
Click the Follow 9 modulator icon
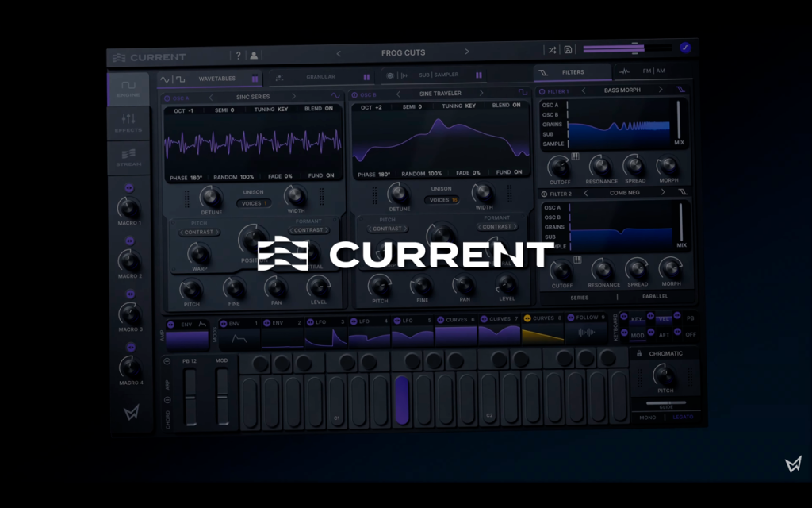tap(571, 317)
